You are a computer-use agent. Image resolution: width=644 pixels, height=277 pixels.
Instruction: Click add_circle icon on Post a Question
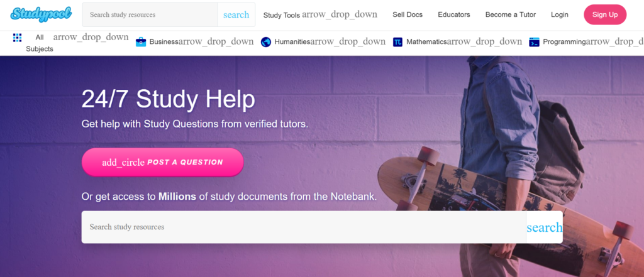[x=123, y=163]
